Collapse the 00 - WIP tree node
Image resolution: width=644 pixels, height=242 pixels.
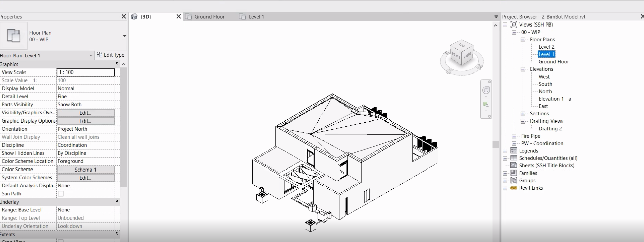[x=514, y=32]
